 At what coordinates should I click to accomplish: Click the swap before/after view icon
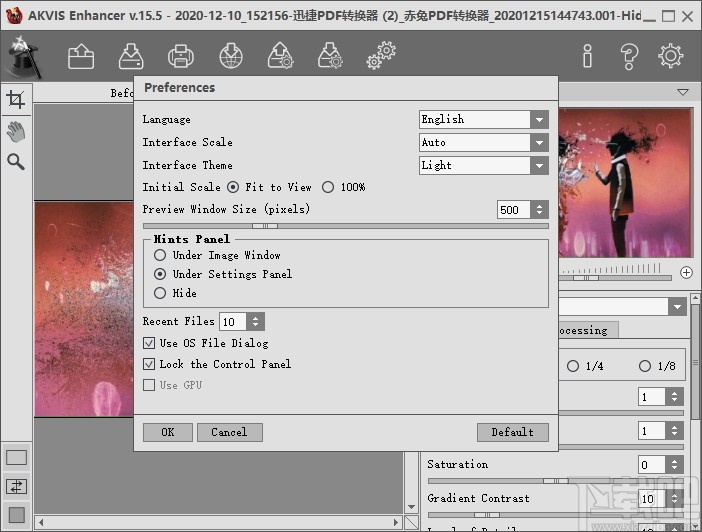click(x=16, y=486)
